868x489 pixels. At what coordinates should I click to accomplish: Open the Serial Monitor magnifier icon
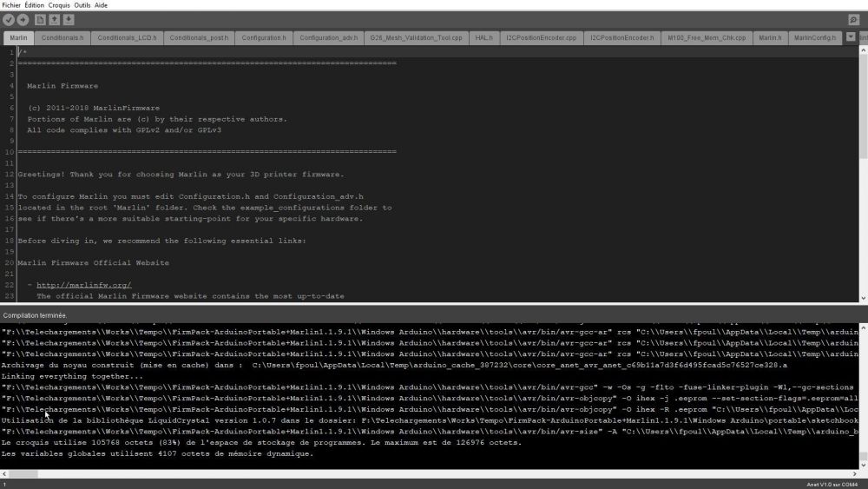pyautogui.click(x=853, y=20)
